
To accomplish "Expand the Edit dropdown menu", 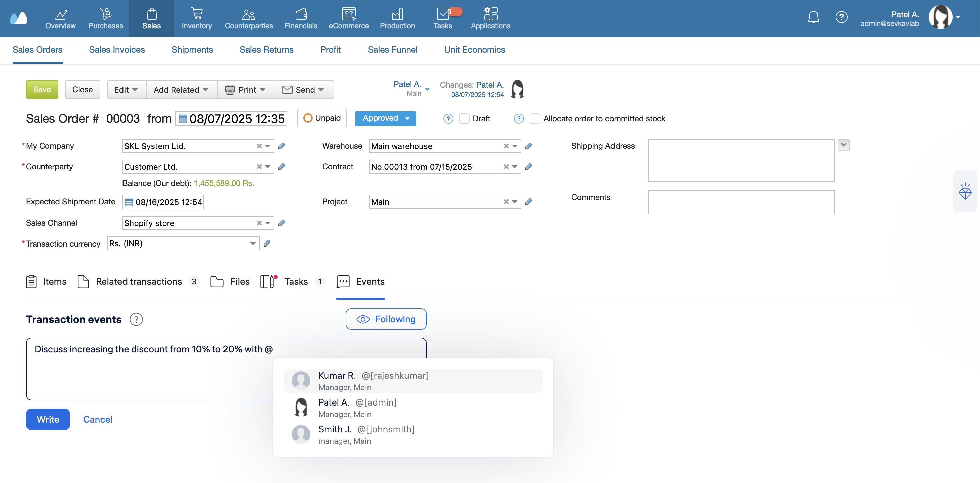I will (126, 90).
